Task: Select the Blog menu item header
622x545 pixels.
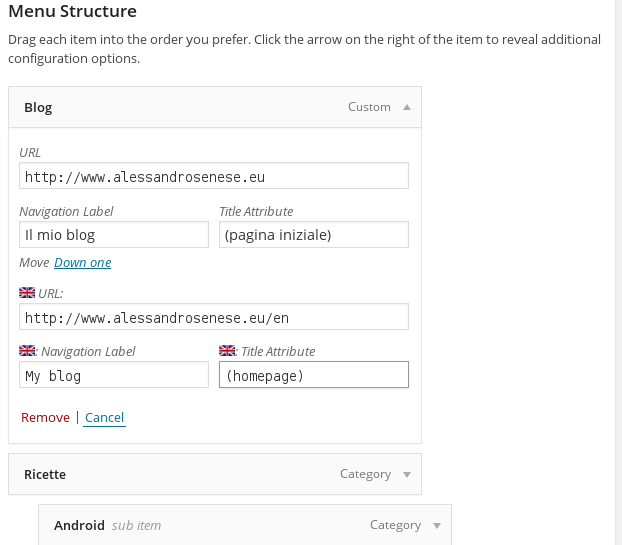Action: [215, 107]
